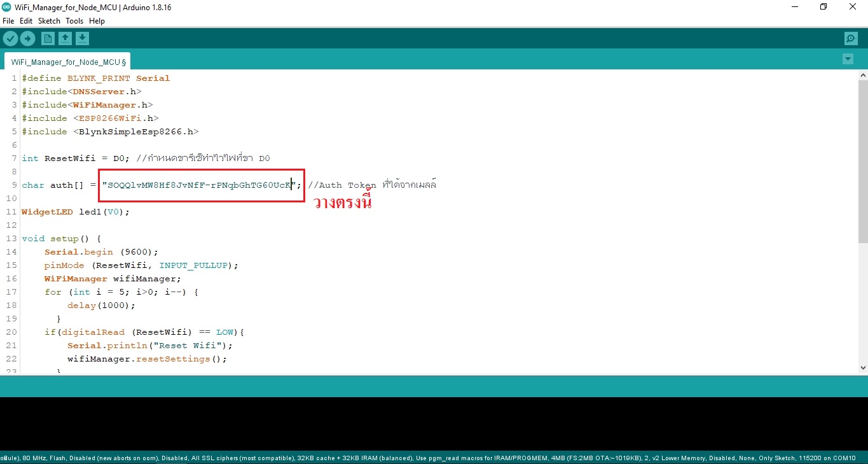Click the #define BLYNK_PRINT Serial line
868x464 pixels.
pos(96,78)
